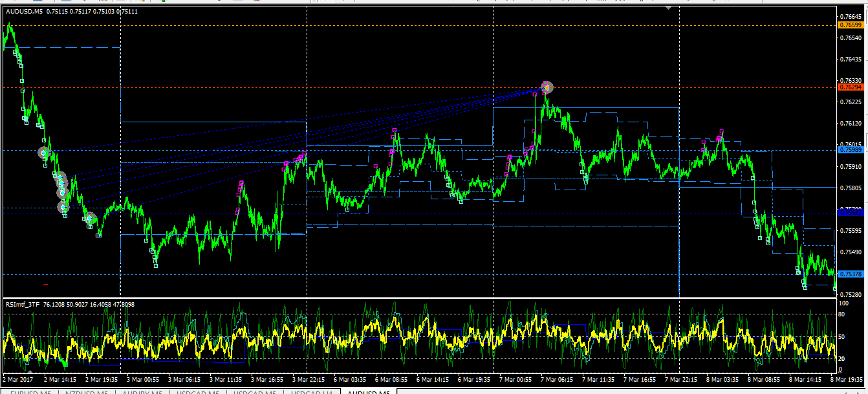
Task: Click the blue 0.75989 price level label
Action: point(850,150)
